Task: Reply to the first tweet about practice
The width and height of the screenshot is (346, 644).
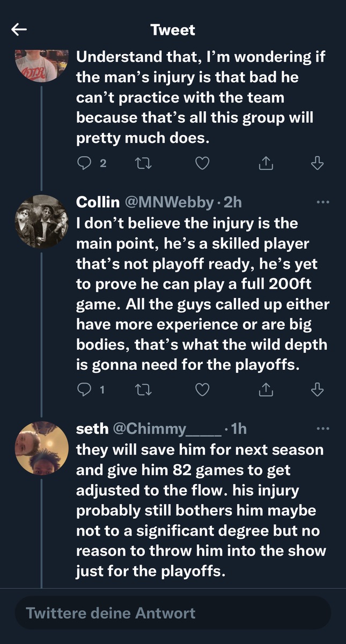Action: (84, 164)
